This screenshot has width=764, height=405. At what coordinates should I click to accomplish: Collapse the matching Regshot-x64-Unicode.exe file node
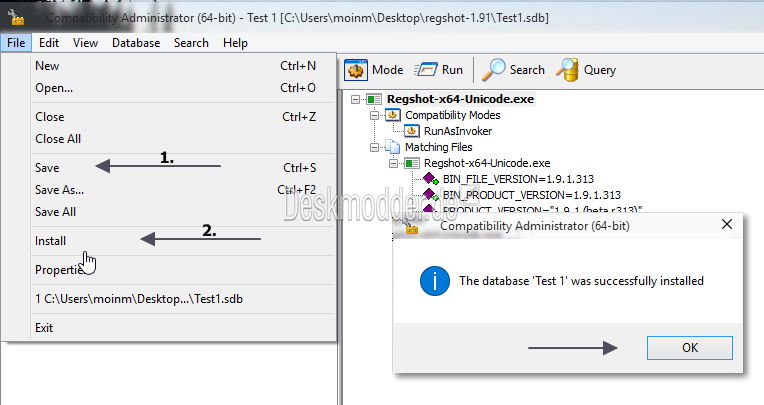pyautogui.click(x=393, y=163)
